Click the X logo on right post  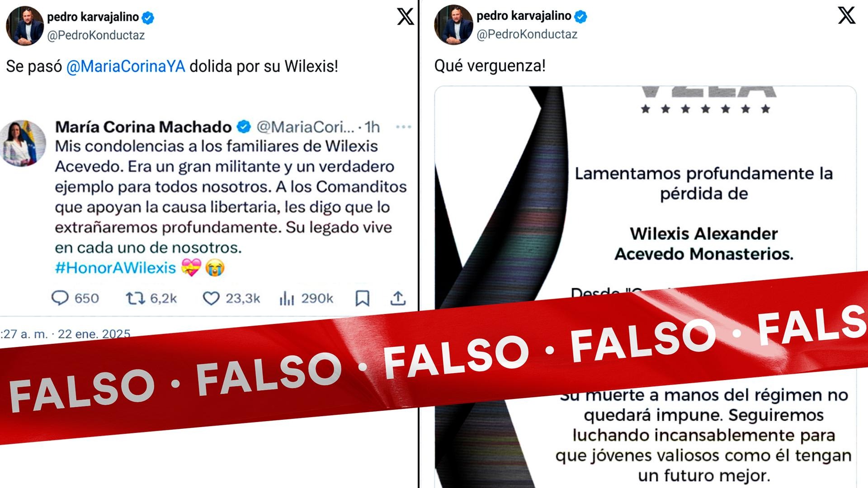coord(846,15)
